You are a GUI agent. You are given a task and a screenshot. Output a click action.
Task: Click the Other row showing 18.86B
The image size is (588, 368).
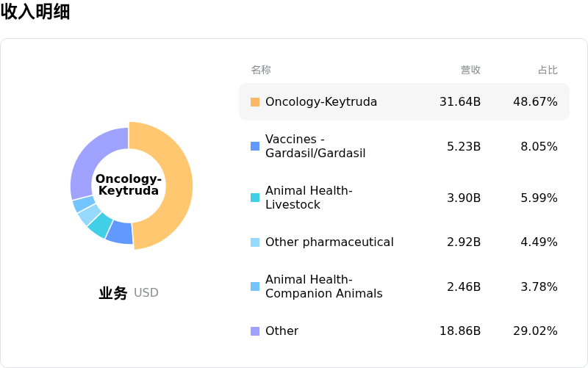click(404, 331)
